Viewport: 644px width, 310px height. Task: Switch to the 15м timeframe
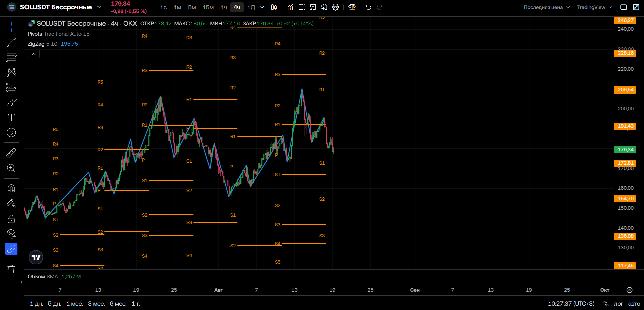click(208, 7)
